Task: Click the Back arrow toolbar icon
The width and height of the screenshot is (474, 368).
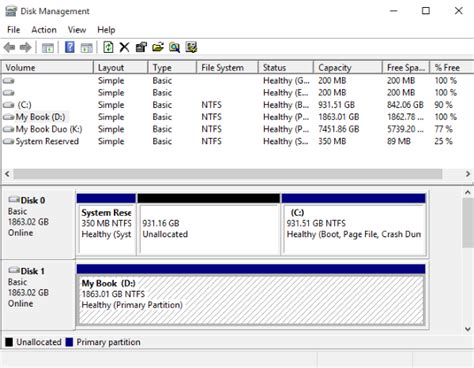Action: click(9, 47)
